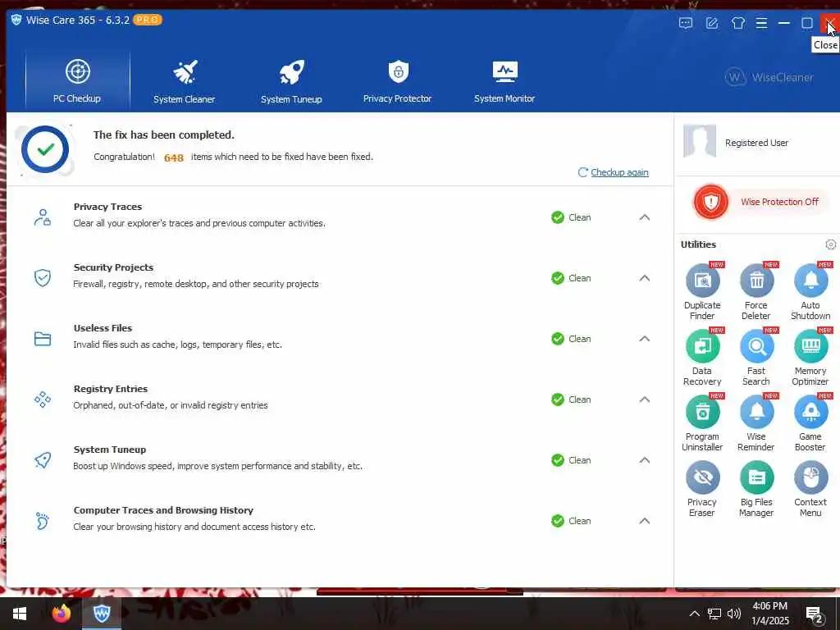Image resolution: width=840 pixels, height=630 pixels.
Task: Click the Registry Entries heading
Action: (111, 389)
